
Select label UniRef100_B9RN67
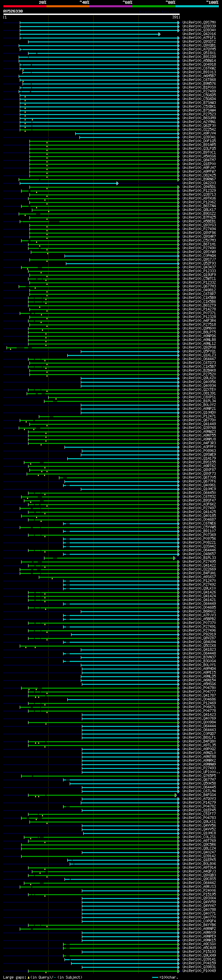pos(199,179)
